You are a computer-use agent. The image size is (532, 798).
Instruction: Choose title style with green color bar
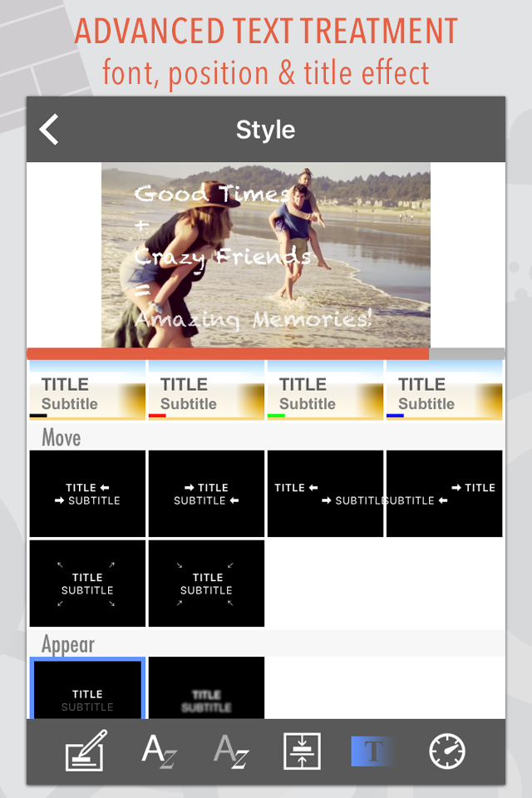pyautogui.click(x=325, y=390)
